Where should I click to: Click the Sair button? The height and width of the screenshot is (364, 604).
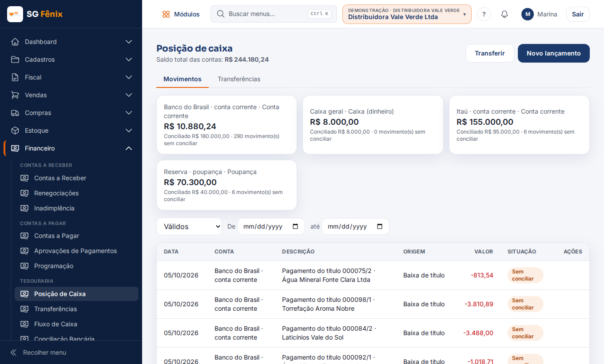(x=578, y=14)
